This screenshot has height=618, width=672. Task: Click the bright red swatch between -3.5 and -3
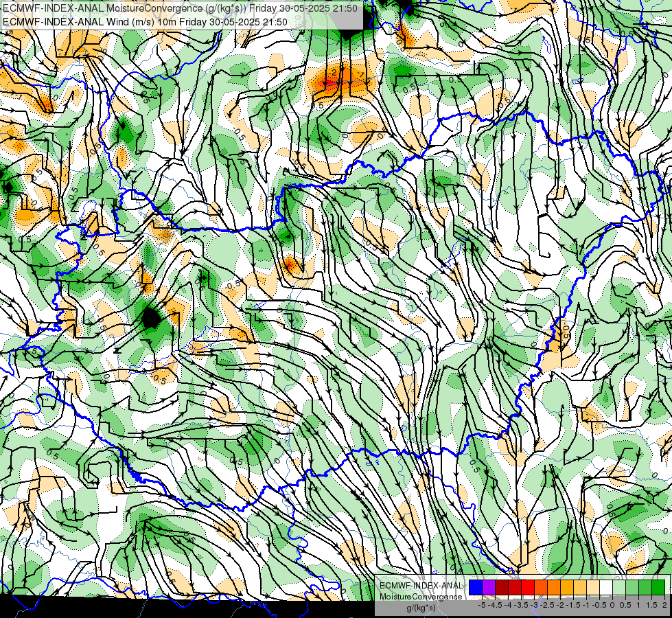coord(528,587)
